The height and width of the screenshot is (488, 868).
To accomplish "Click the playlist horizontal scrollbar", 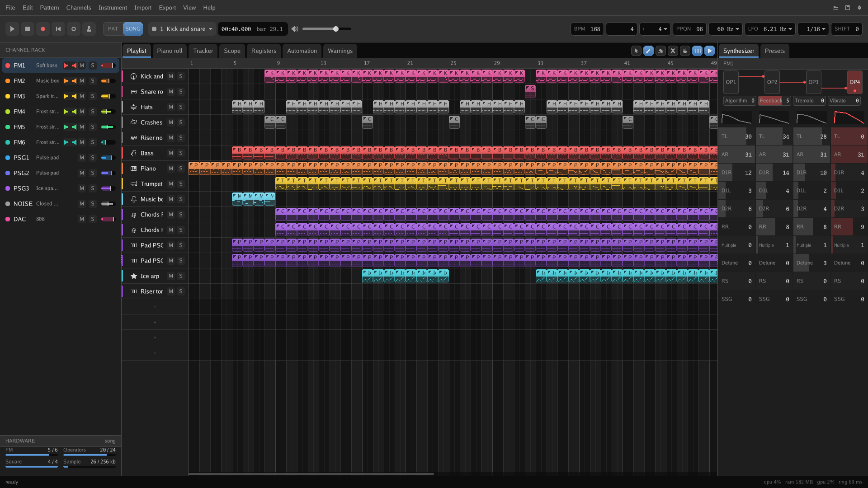I will 311,474.
